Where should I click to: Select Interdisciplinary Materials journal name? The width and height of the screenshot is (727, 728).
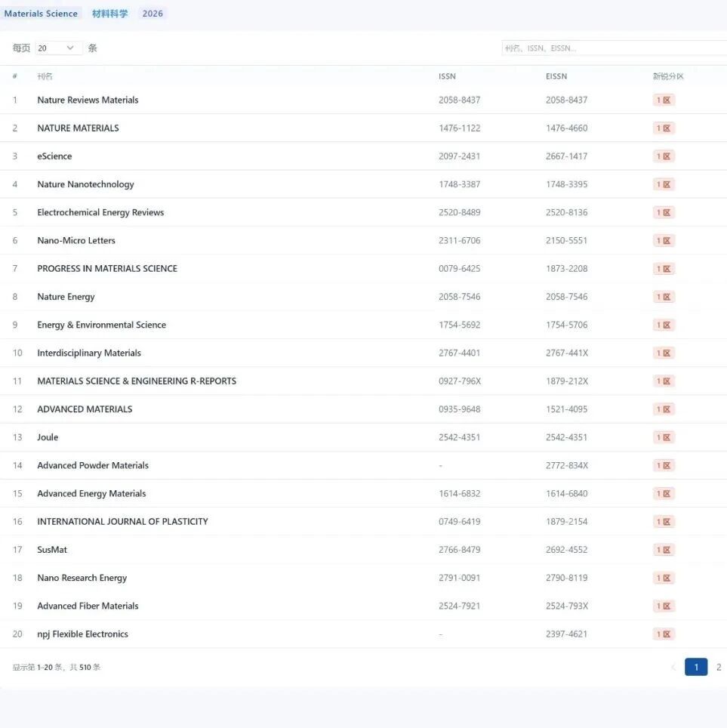click(89, 353)
